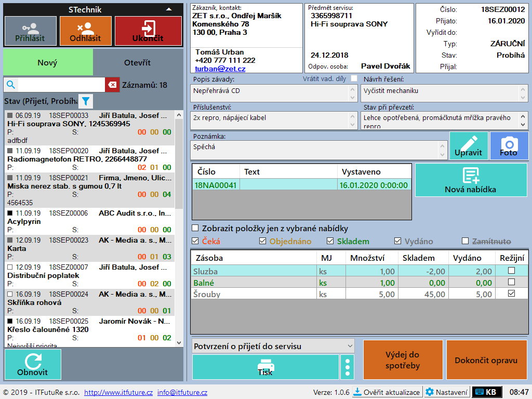The width and height of the screenshot is (532, 399).
Task: Open Nastavení settings gear button
Action: [x=447, y=392]
